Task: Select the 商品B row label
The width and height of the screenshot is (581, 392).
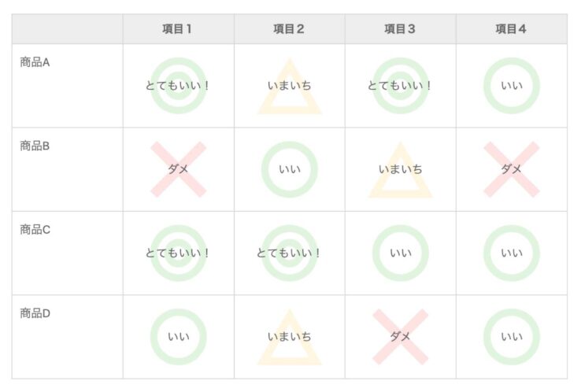Action: (35, 146)
